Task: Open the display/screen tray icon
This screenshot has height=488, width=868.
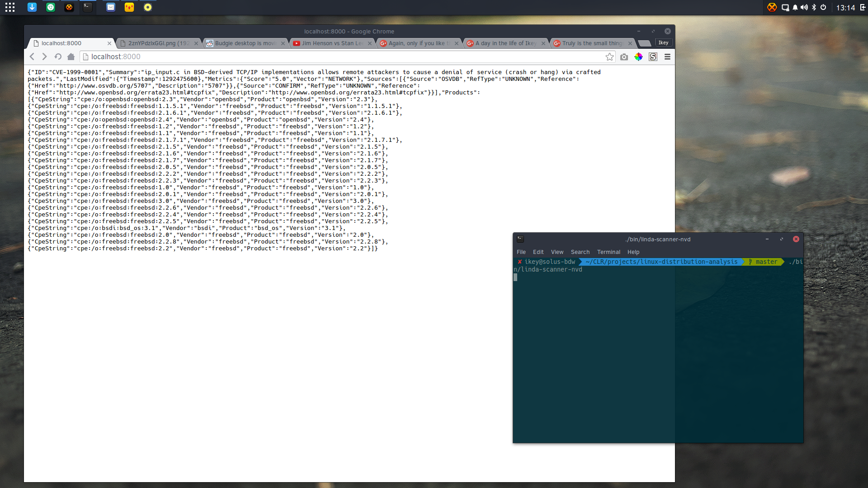Action: click(x=785, y=7)
